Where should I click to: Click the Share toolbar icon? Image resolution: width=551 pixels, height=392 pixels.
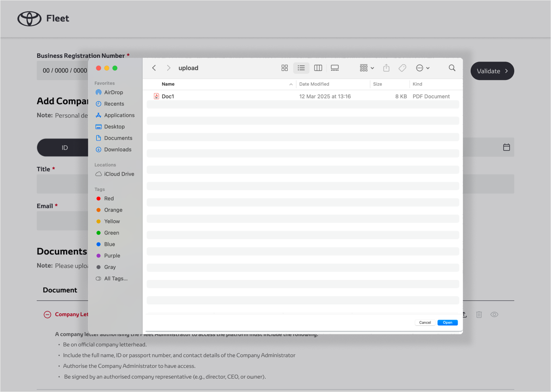coord(386,68)
